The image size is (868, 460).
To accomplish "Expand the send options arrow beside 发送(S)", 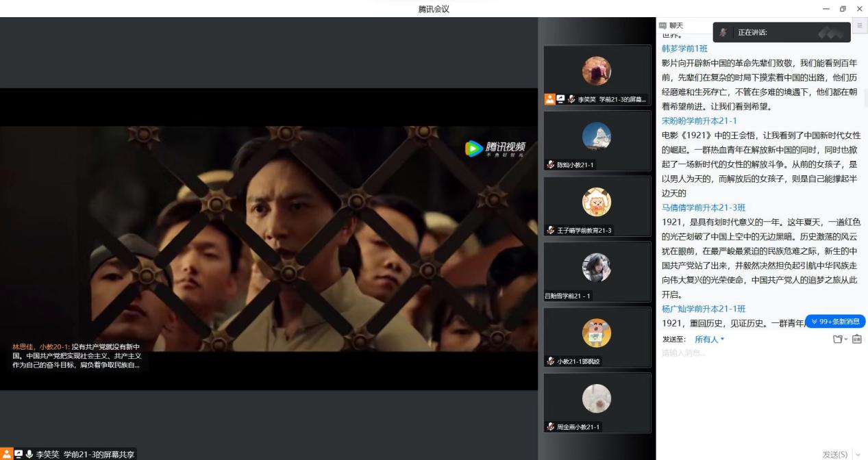I will click(x=858, y=455).
